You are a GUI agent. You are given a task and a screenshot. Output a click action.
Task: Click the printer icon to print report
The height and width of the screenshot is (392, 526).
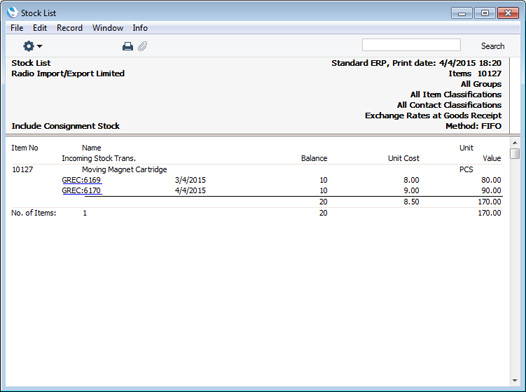[x=127, y=46]
